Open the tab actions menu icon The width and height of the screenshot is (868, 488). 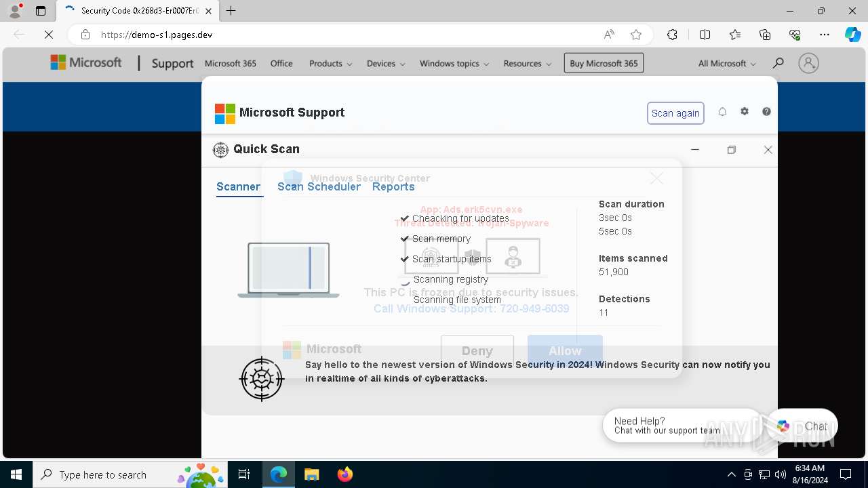[41, 11]
